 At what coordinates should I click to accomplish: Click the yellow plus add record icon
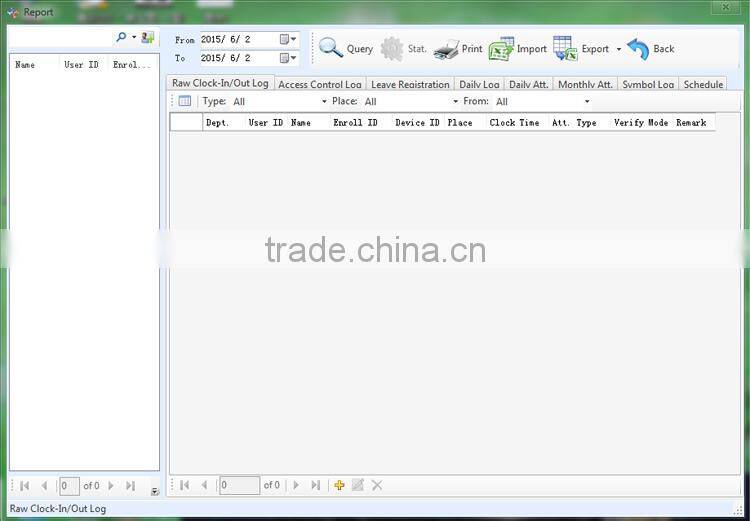339,485
